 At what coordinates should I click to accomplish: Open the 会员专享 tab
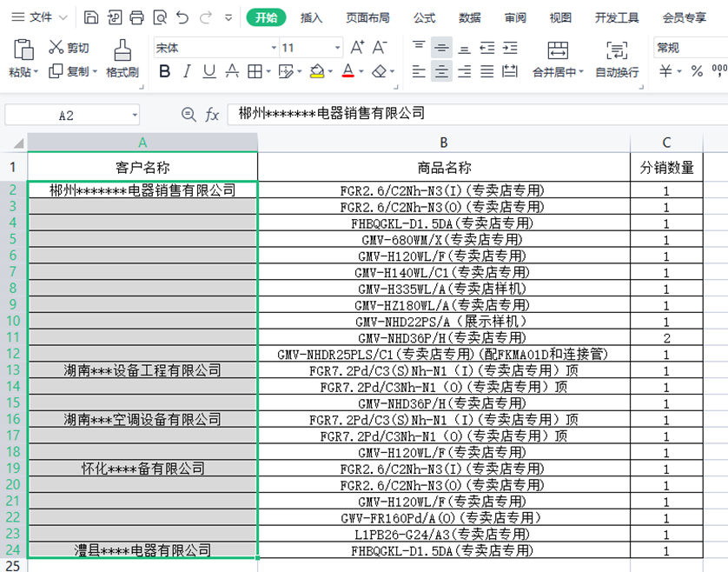click(685, 17)
